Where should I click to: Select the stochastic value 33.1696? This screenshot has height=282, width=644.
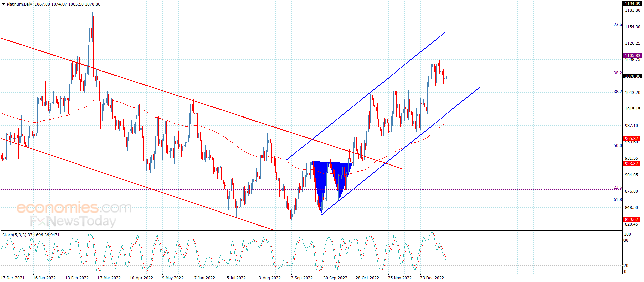coord(35,235)
